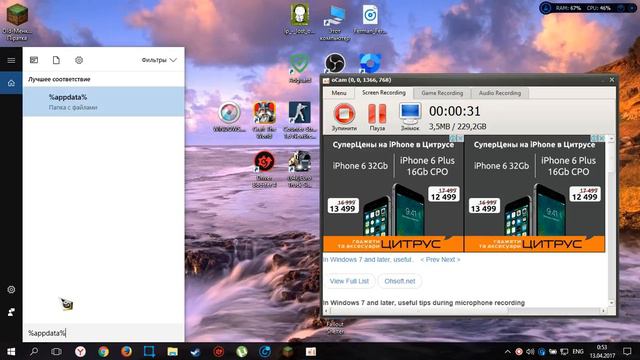Open the Windows Start button

[11, 351]
